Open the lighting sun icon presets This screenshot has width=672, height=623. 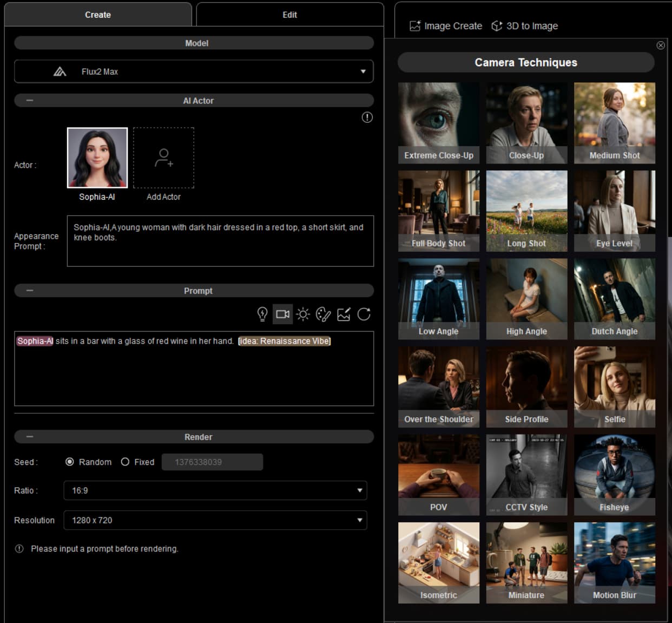point(303,314)
